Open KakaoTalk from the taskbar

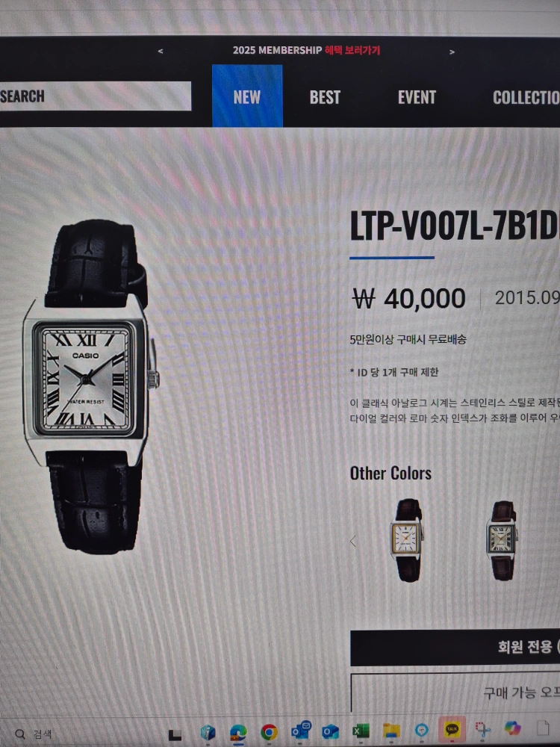[x=452, y=729]
